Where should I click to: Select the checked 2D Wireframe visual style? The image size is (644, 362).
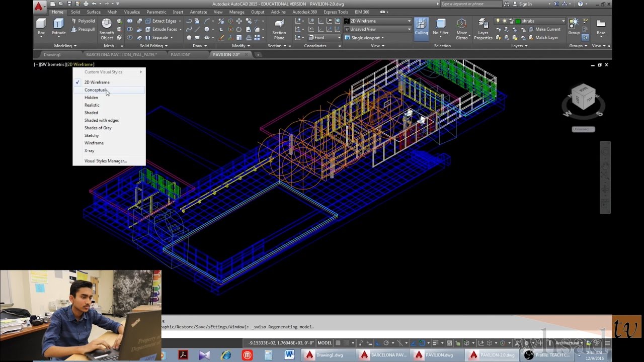point(109,82)
